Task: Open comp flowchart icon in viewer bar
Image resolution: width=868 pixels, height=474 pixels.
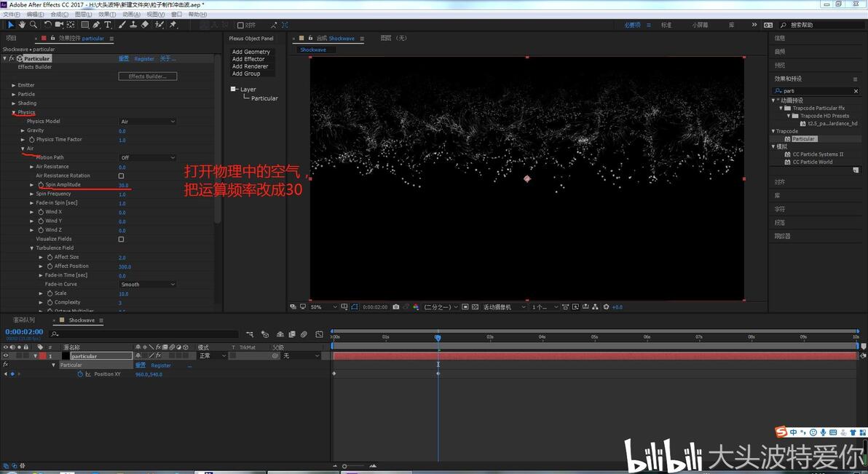Action: click(595, 307)
